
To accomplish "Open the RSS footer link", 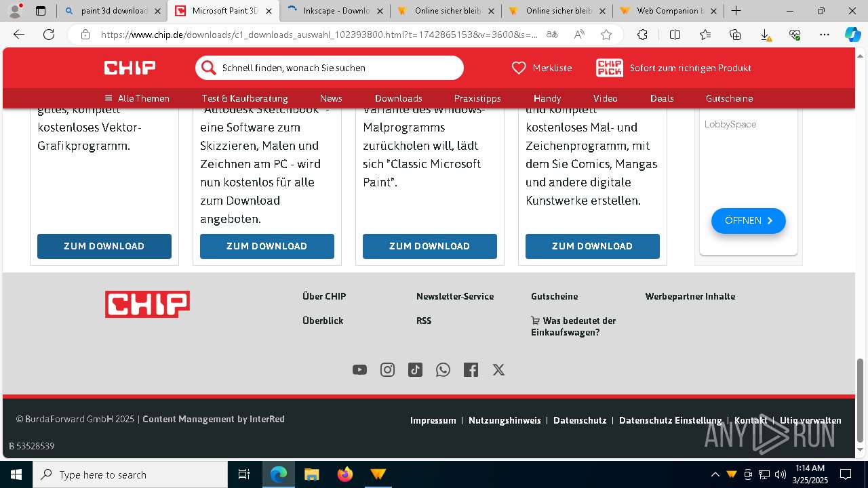I will [424, 321].
